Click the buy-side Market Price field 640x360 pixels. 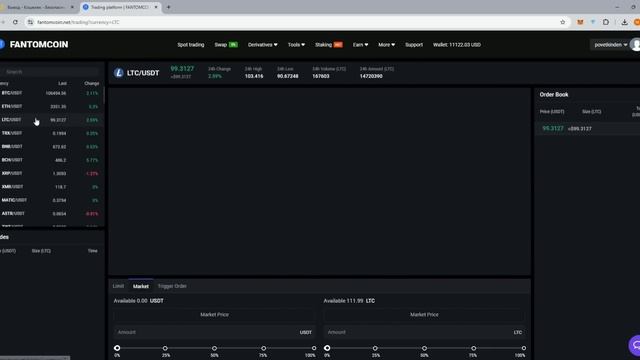[214, 315]
